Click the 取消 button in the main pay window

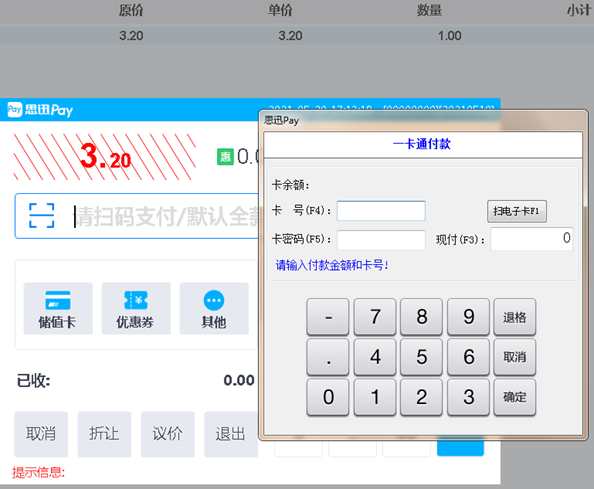(41, 434)
